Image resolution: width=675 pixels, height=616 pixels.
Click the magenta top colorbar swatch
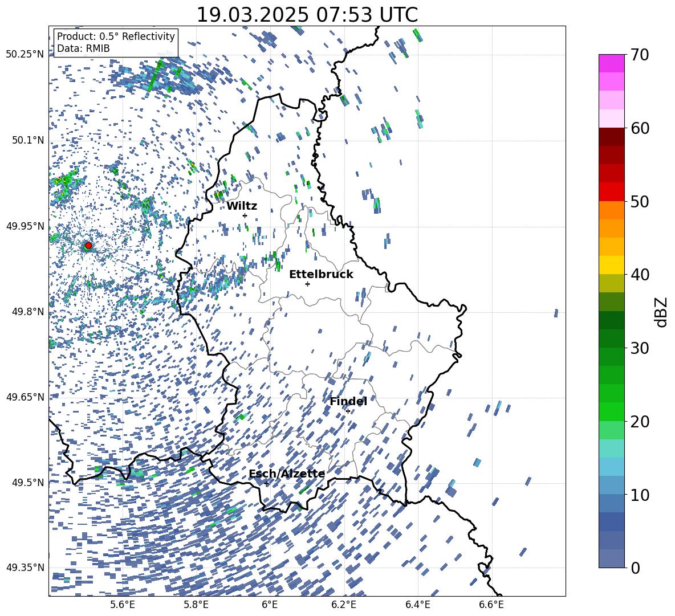coord(611,64)
